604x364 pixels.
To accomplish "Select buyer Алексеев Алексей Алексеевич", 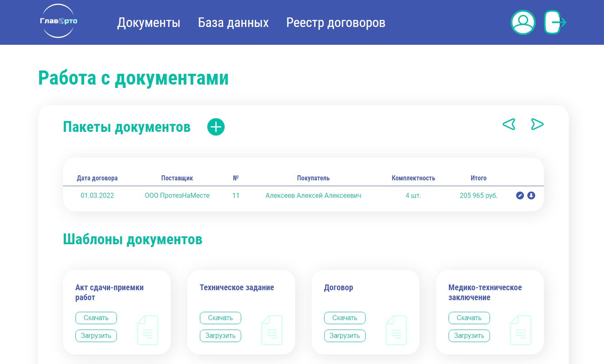I will (x=313, y=196).
